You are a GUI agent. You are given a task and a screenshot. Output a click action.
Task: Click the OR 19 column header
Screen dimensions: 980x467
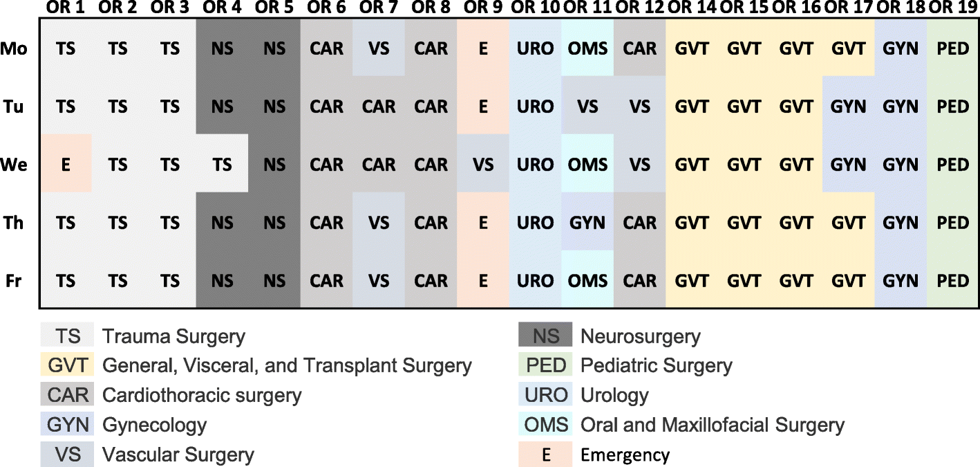(x=953, y=8)
